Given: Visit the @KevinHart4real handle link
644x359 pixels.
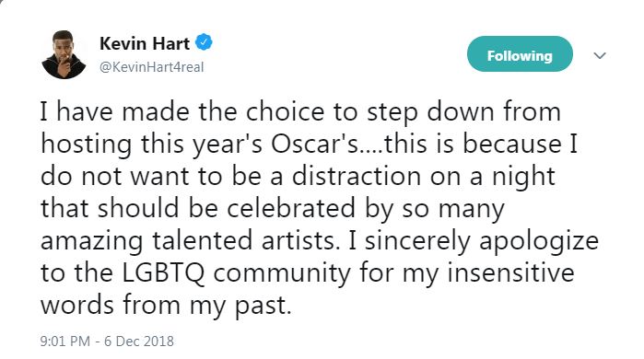Looking at the screenshot, I should coord(151,67).
